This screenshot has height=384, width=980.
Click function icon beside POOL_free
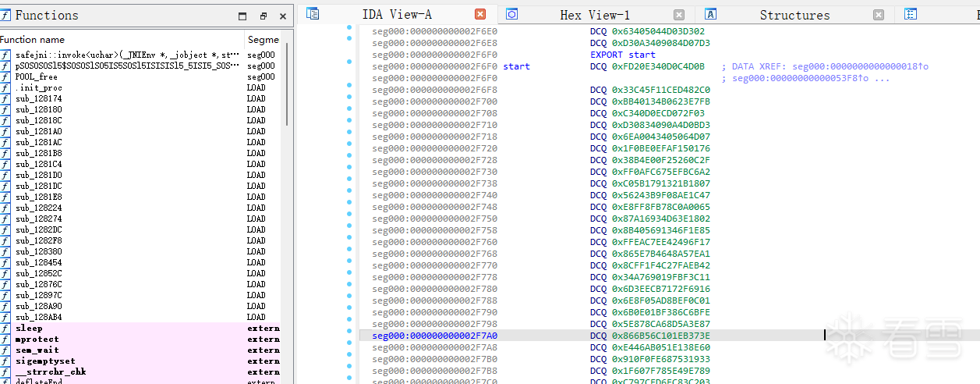(5, 77)
